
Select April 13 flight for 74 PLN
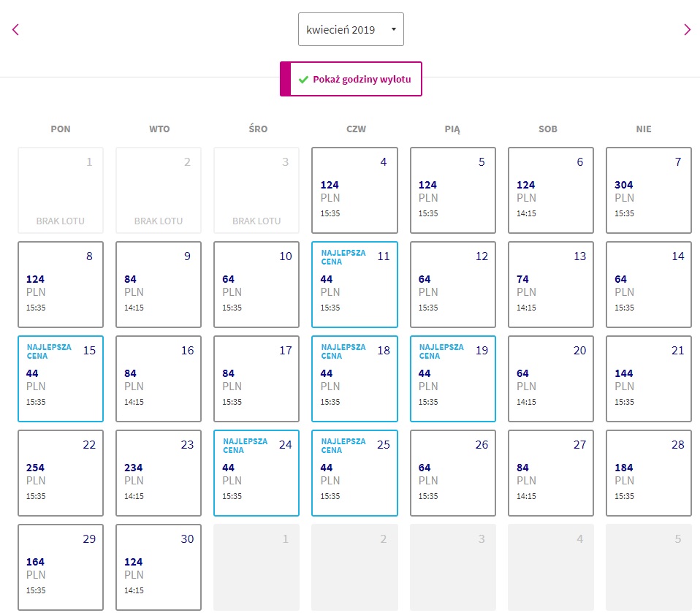[551, 284]
